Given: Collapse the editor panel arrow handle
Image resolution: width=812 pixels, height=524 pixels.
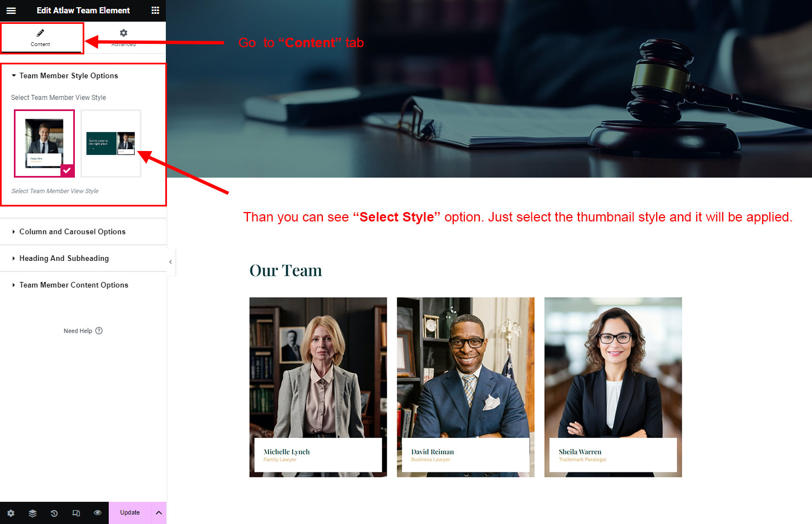Looking at the screenshot, I should 170,261.
